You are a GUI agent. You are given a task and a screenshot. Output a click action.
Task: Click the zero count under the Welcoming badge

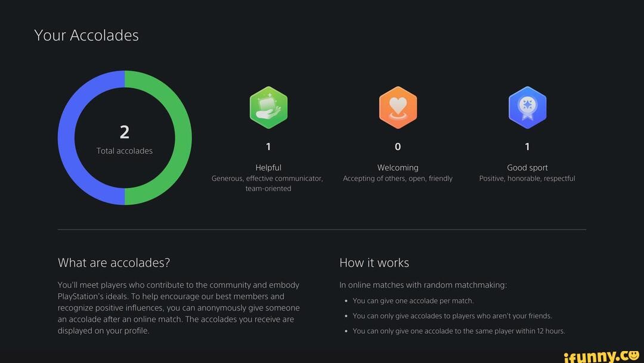[x=398, y=147]
